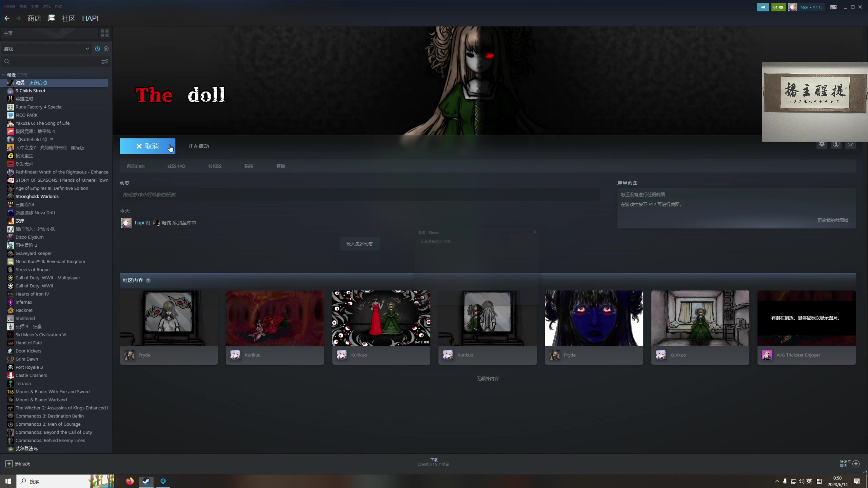Open the 下载 downloads status
Image resolution: width=868 pixels, height=488 pixels.
pos(433,462)
